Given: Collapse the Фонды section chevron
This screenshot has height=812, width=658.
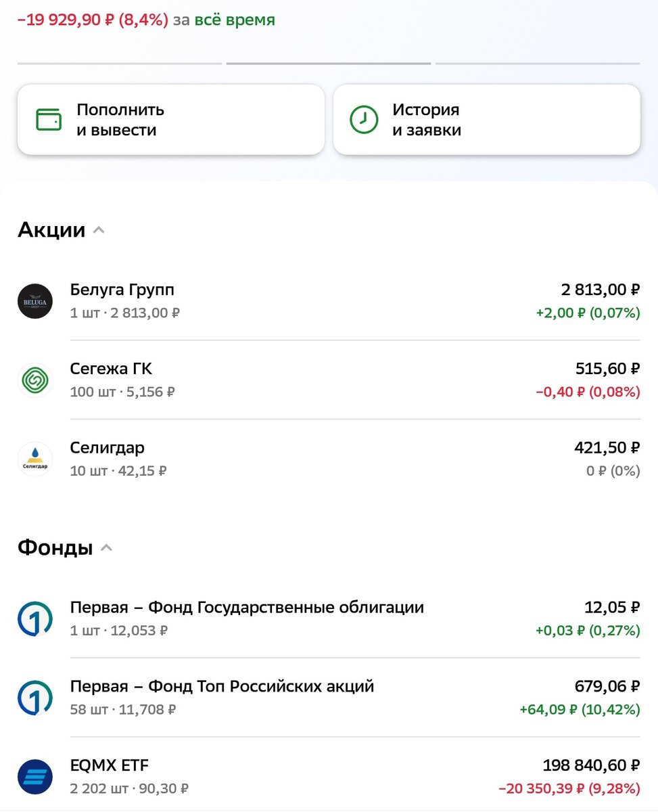Looking at the screenshot, I should [106, 548].
